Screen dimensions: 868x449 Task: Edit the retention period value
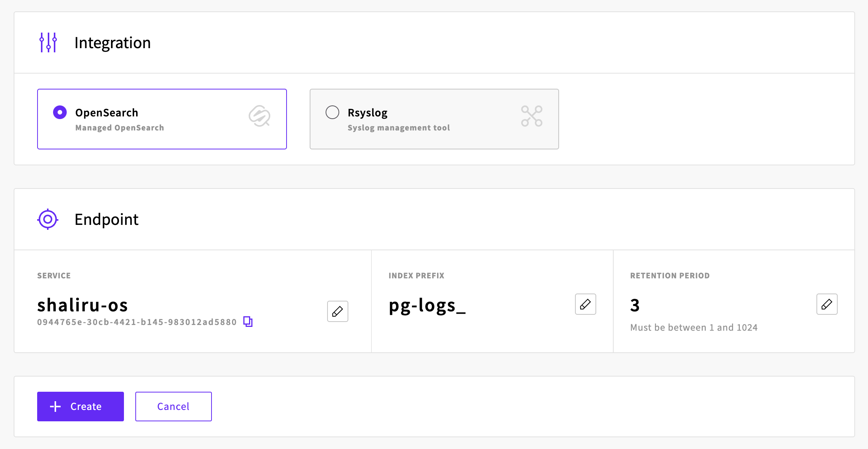[x=827, y=304]
